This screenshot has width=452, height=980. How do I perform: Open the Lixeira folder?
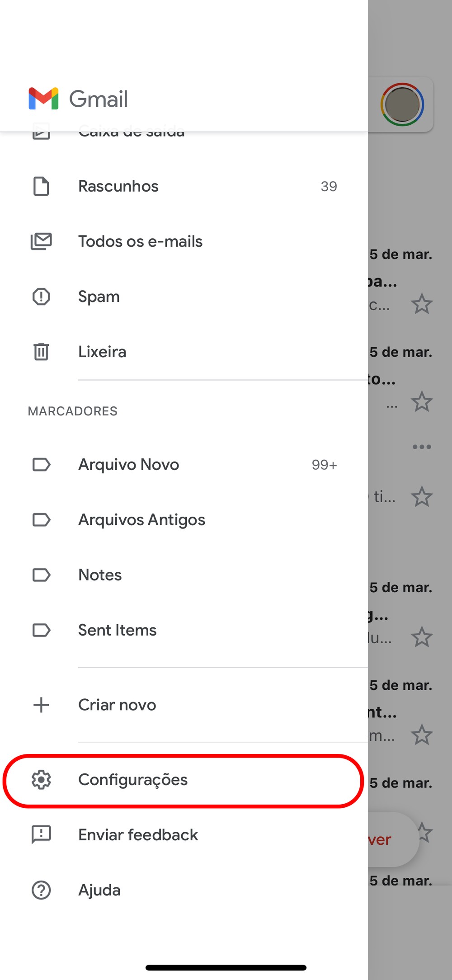click(x=102, y=352)
